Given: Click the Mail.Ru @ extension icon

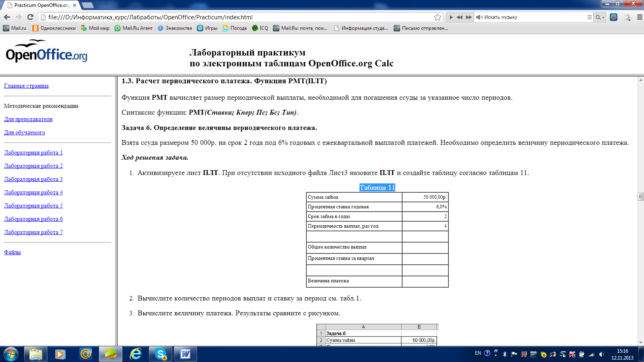Looking at the screenshot, I should (613, 17).
